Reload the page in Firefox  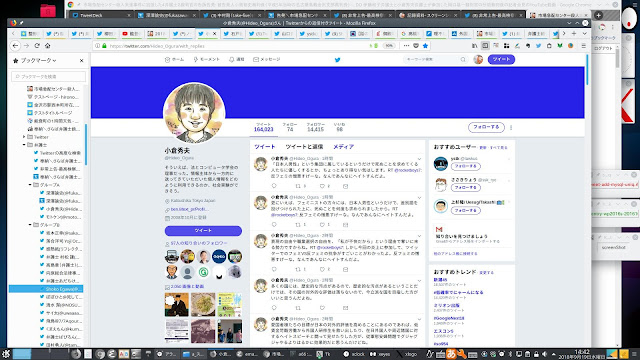pos(37,46)
